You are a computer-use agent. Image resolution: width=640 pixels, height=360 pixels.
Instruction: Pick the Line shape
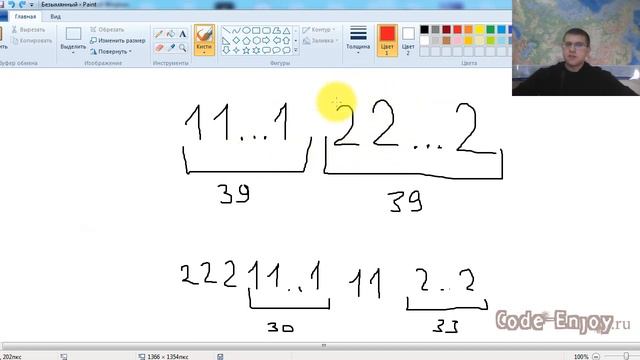(226, 31)
